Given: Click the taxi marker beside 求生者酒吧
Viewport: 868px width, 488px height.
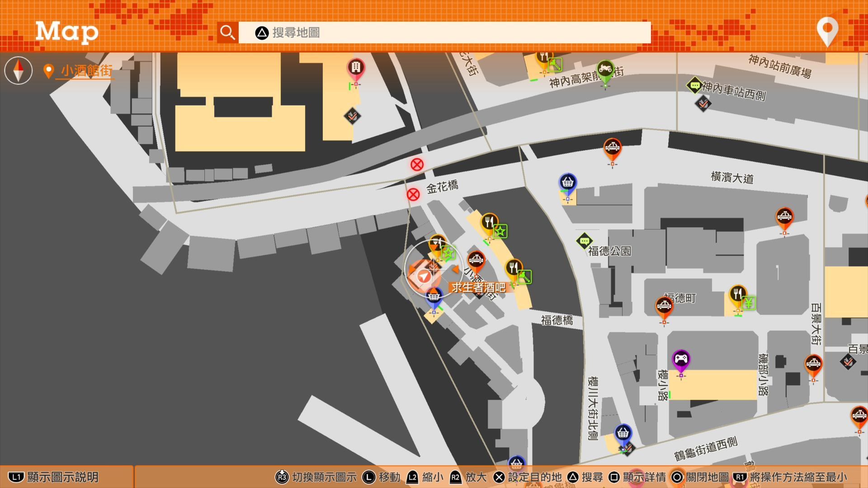Looking at the screenshot, I should [x=476, y=263].
